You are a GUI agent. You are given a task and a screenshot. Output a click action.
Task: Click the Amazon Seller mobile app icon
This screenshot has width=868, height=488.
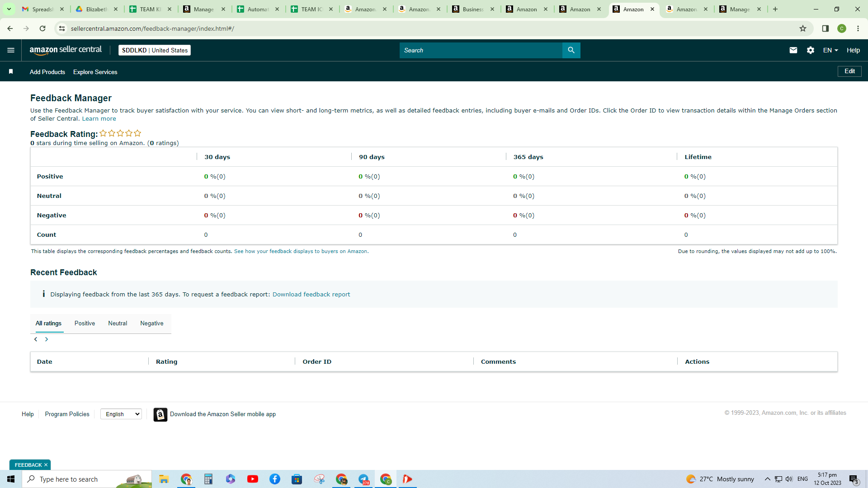(160, 414)
